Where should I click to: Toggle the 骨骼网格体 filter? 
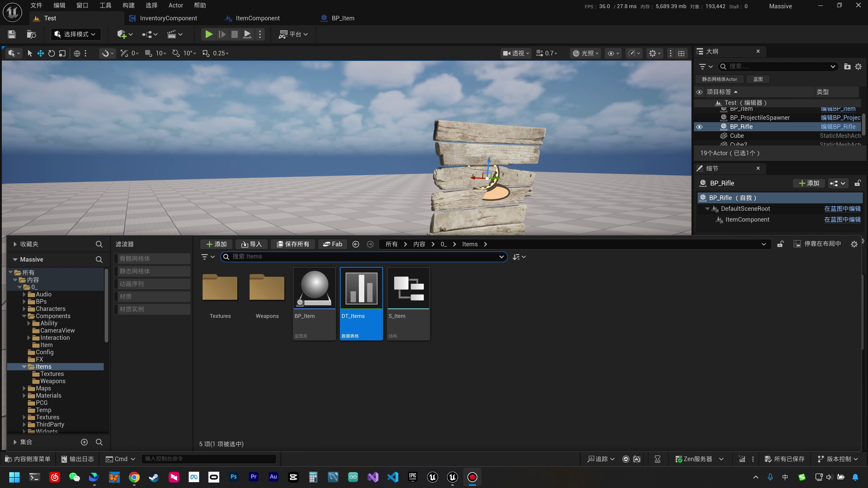(152, 259)
